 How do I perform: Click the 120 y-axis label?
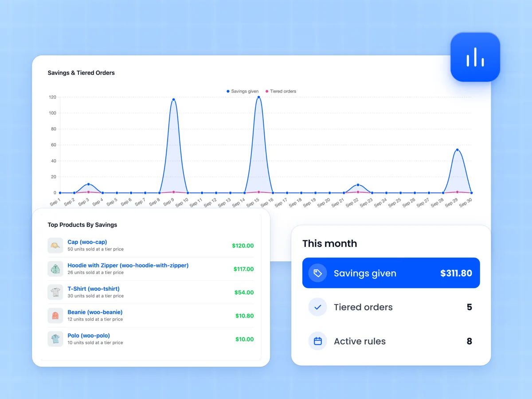[x=52, y=97]
